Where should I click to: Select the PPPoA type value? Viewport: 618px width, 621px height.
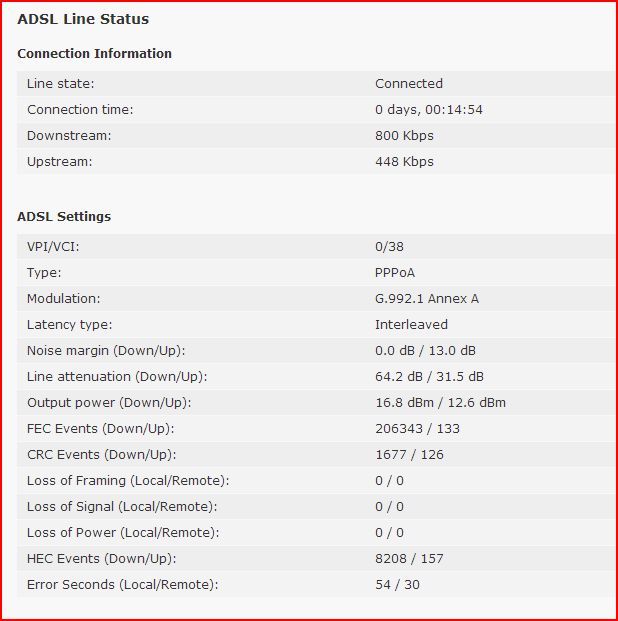click(395, 272)
